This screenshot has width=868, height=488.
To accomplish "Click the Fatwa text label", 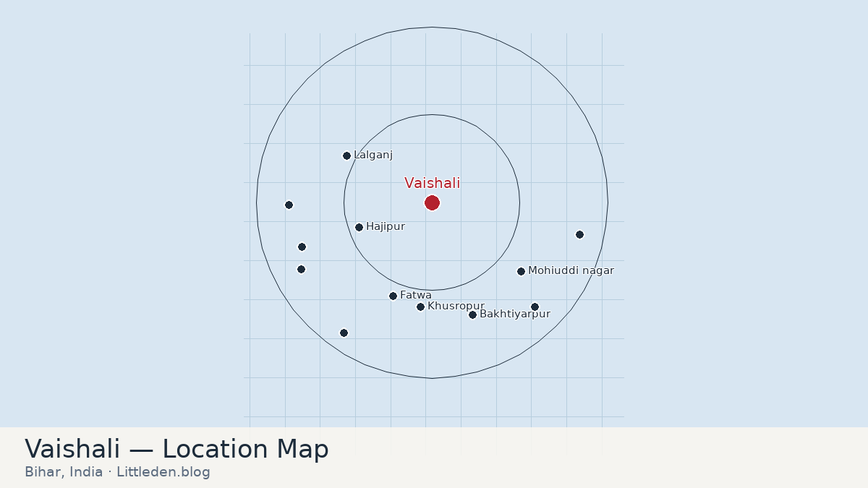I will tap(416, 295).
